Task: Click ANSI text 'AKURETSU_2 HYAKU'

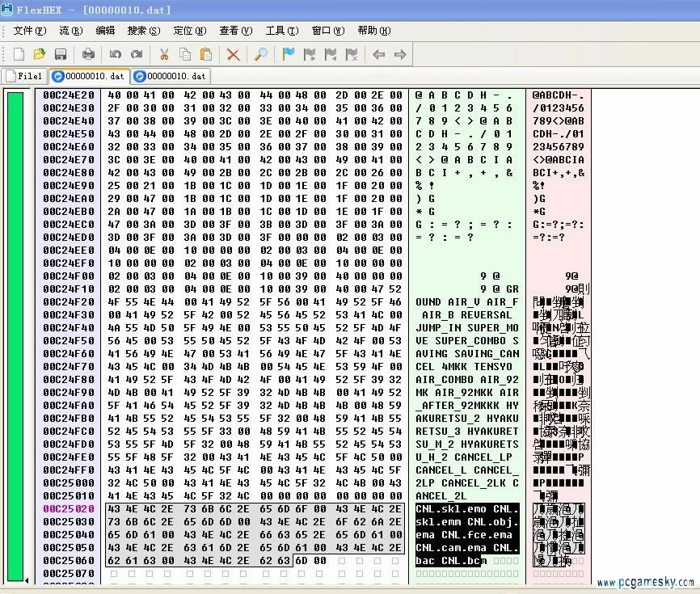Action: tap(467, 419)
